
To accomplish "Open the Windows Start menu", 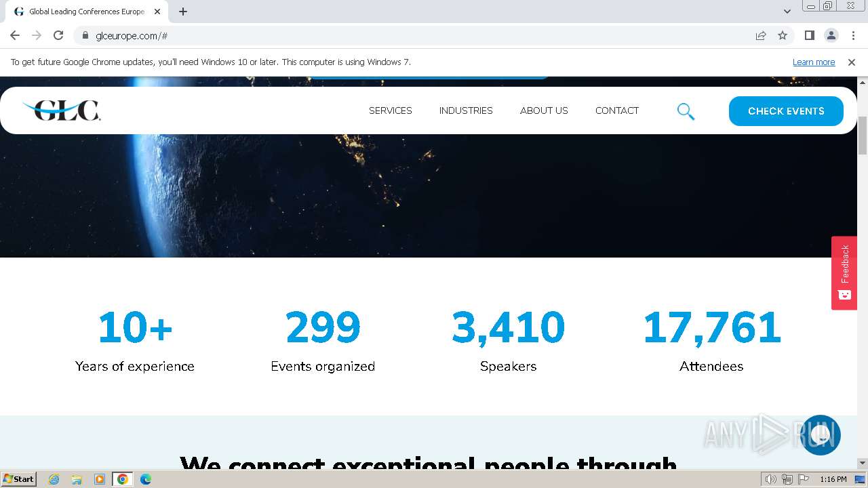I will point(18,479).
